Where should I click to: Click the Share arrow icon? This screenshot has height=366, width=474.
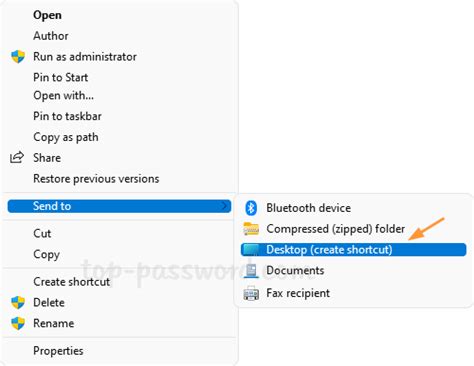click(17, 157)
